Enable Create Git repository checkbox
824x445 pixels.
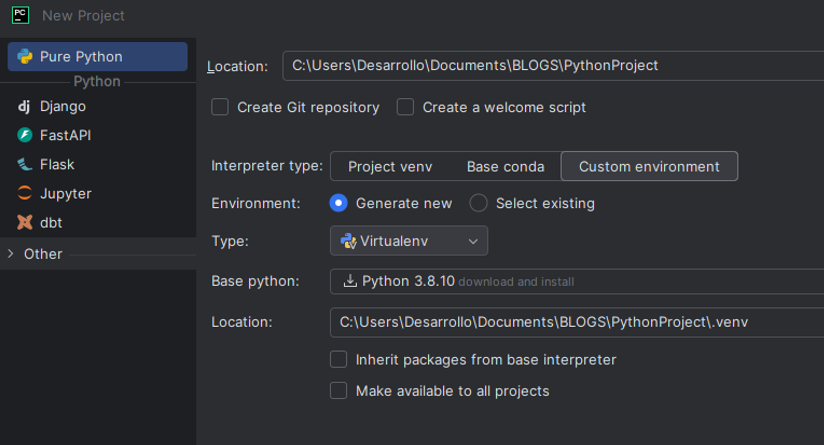pyautogui.click(x=220, y=107)
